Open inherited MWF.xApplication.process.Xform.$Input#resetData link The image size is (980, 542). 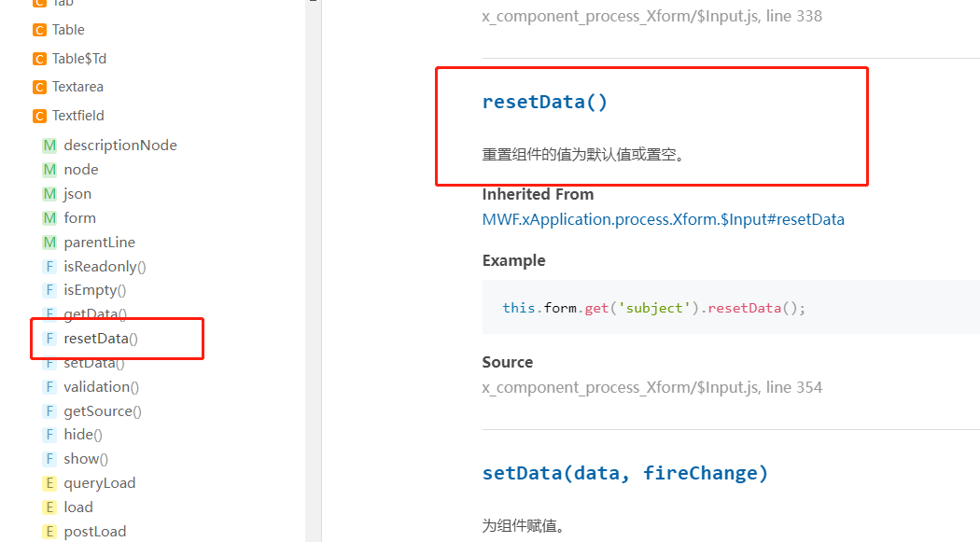(x=663, y=219)
